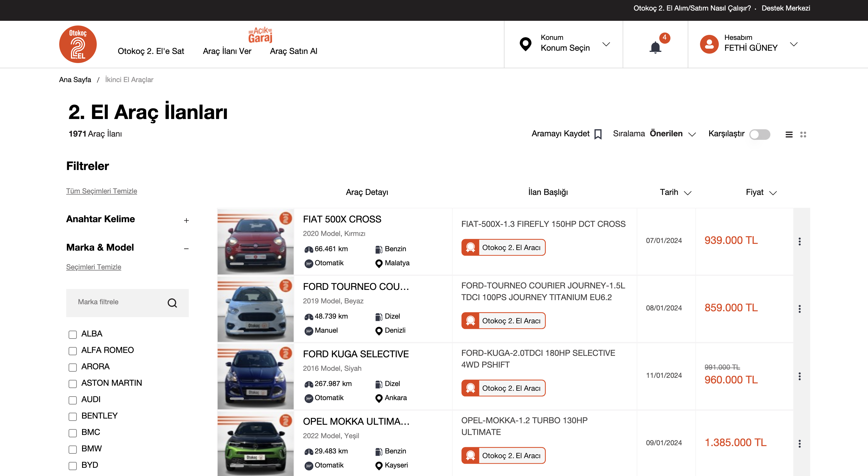Check the ALBA brand checkbox
The height and width of the screenshot is (476, 868).
pos(72,334)
